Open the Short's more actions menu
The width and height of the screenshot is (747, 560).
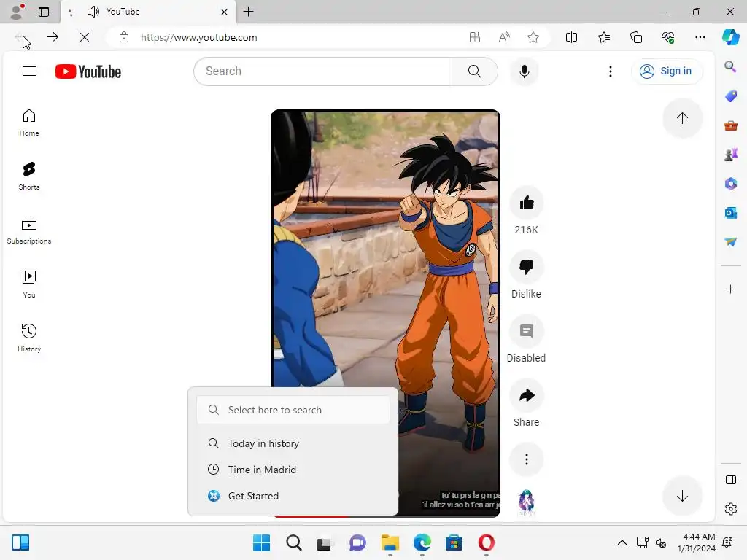pos(527,459)
